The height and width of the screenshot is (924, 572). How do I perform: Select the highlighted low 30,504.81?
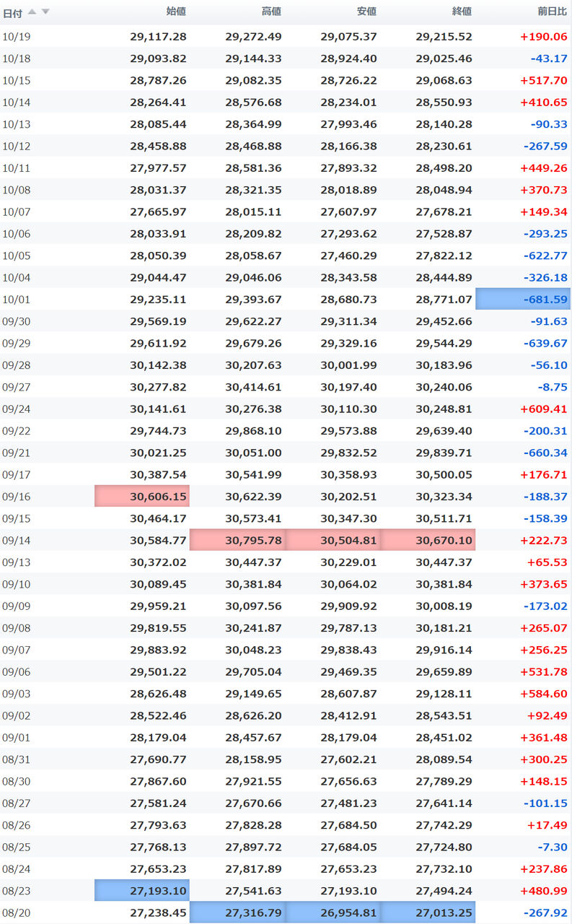point(333,540)
